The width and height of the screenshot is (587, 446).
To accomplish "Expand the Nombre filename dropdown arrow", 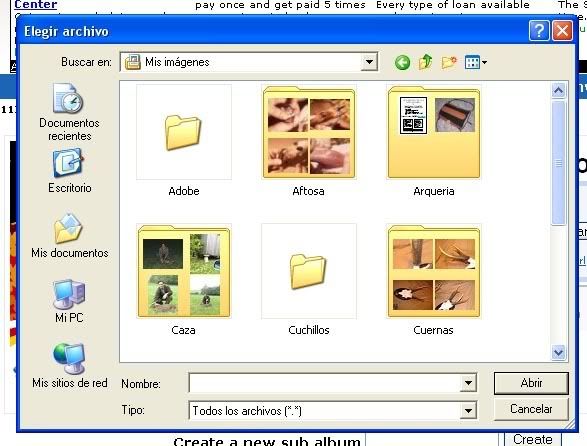I will [468, 383].
